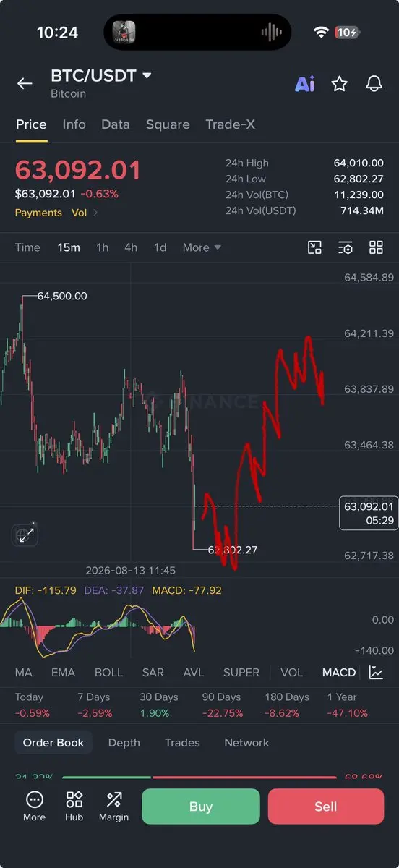Open the Trades tab
This screenshot has height=868, width=399.
[x=182, y=743]
